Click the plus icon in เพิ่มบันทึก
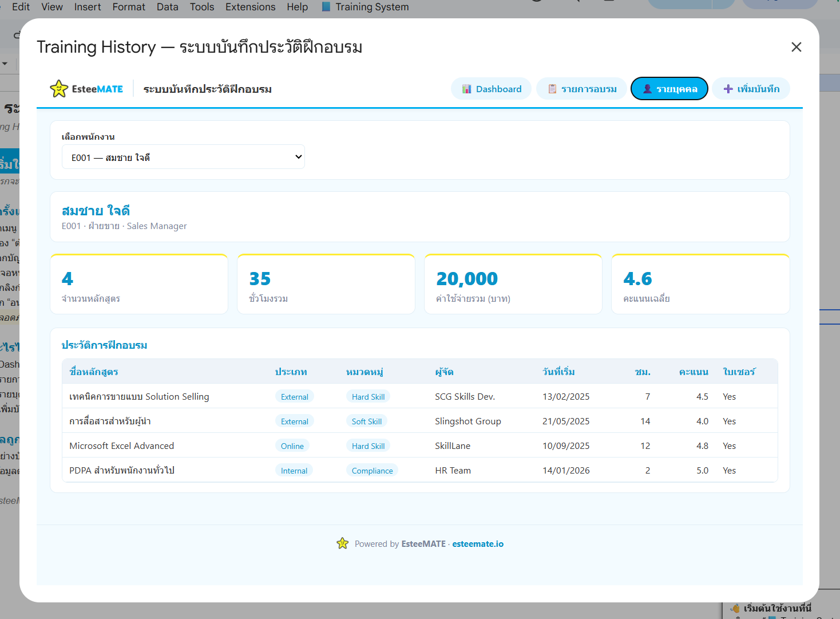Screen dimensions: 840x619 pos(728,89)
